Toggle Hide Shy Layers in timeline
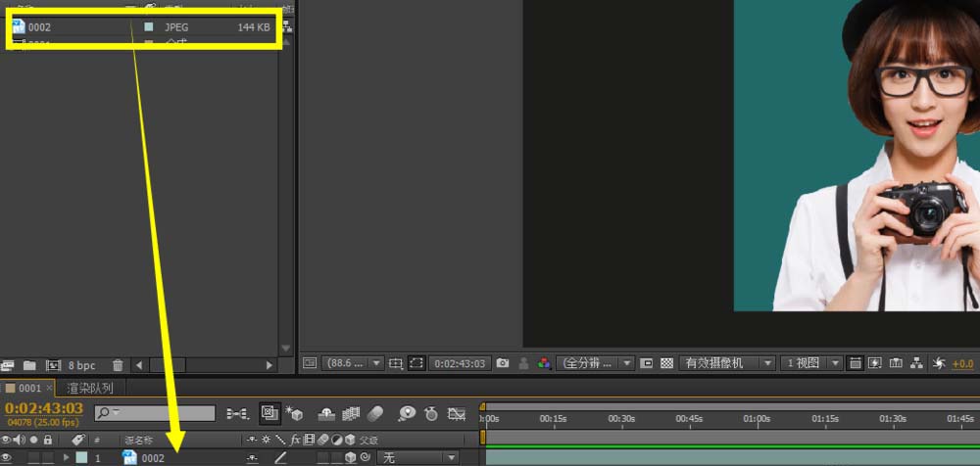Viewport: 980px width, 466px height. pos(326,413)
